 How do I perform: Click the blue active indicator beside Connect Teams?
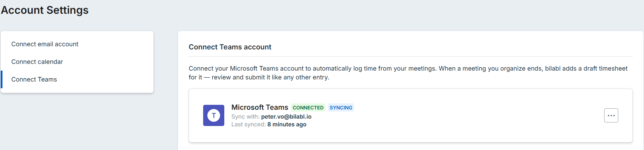(1, 79)
